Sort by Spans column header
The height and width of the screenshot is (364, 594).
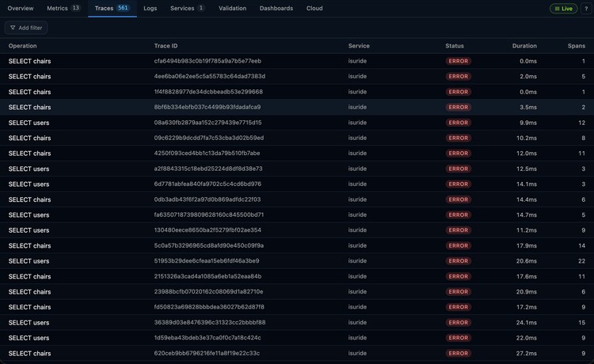577,46
